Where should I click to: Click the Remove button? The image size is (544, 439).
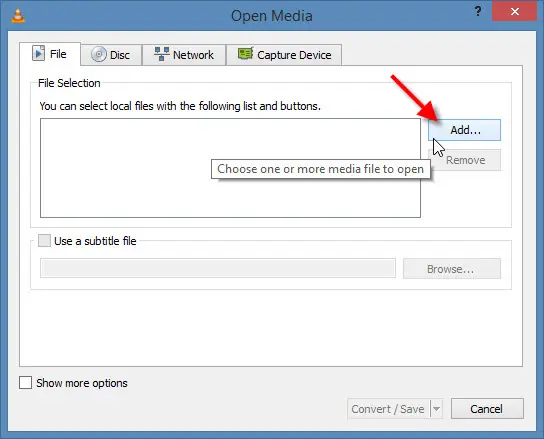(x=465, y=160)
